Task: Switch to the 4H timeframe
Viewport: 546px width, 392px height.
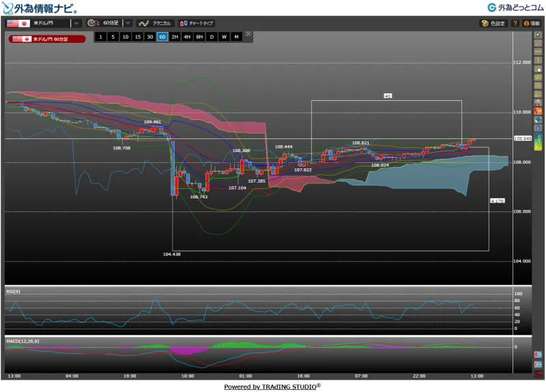Action: point(187,37)
